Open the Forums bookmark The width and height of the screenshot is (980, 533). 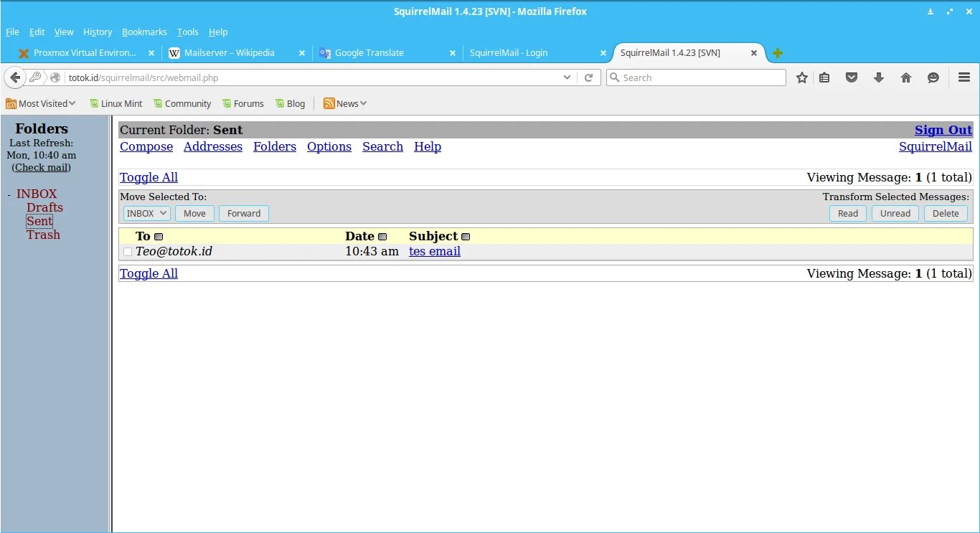click(x=243, y=104)
